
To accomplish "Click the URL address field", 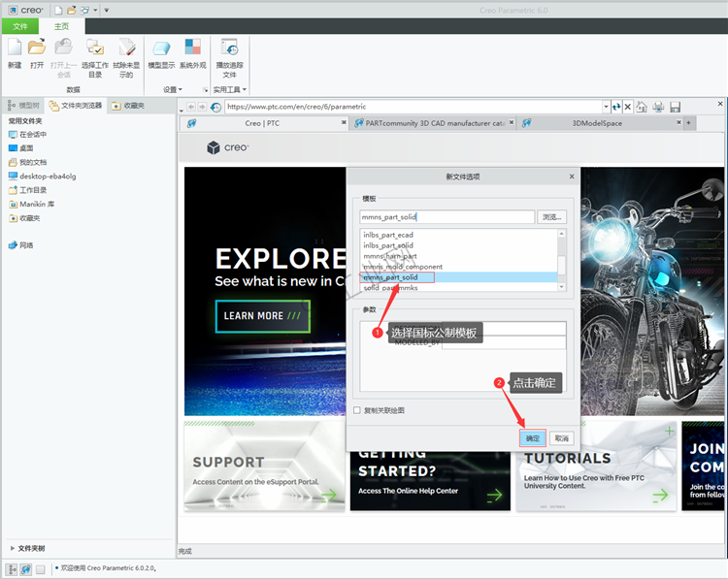I will click(x=414, y=107).
